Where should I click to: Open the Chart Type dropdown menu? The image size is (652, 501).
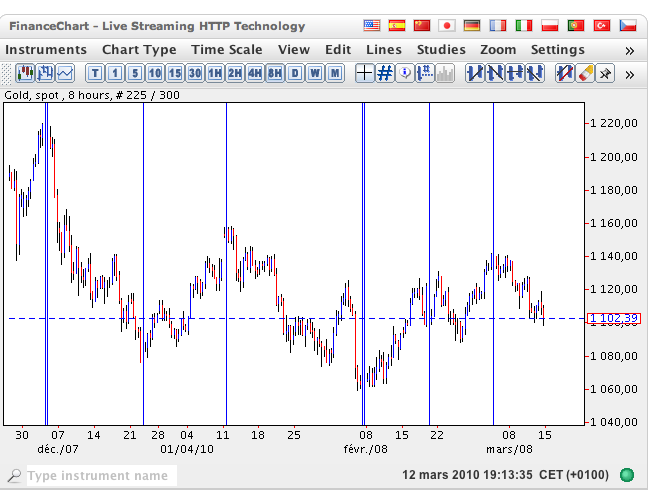[x=139, y=49]
